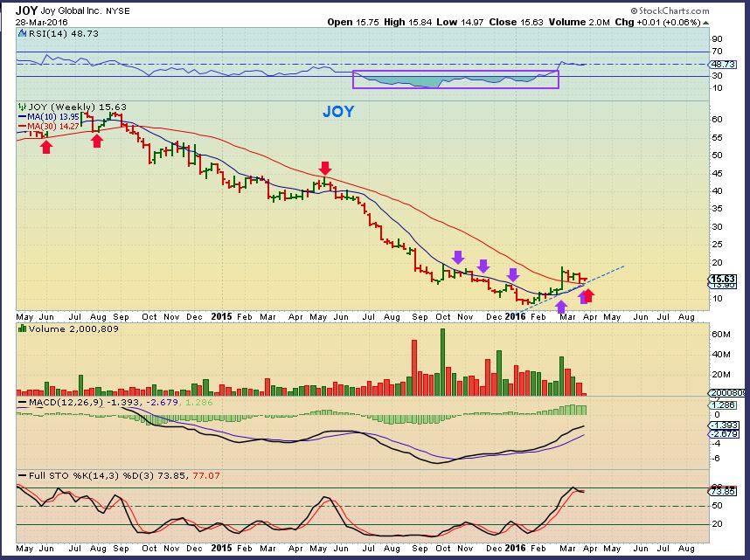Click the 15.63 price tag on right axis
Screen dimensions: 750x560
pyautogui.click(x=723, y=279)
